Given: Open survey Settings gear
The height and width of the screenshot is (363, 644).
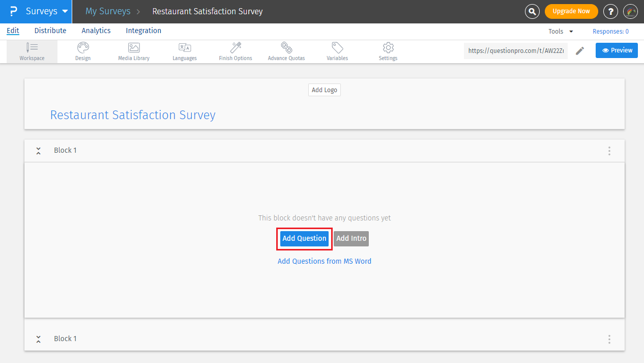Looking at the screenshot, I should point(388,51).
